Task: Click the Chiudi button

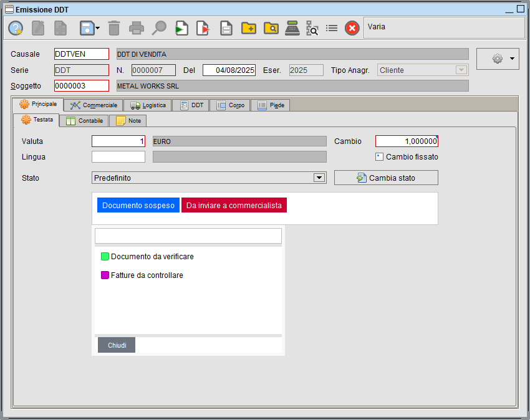Action: [117, 345]
